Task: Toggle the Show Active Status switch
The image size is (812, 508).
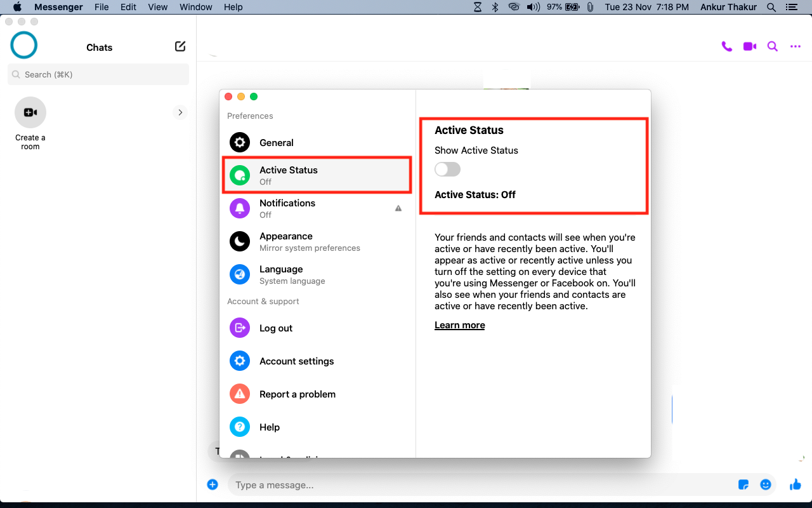Action: (x=447, y=170)
